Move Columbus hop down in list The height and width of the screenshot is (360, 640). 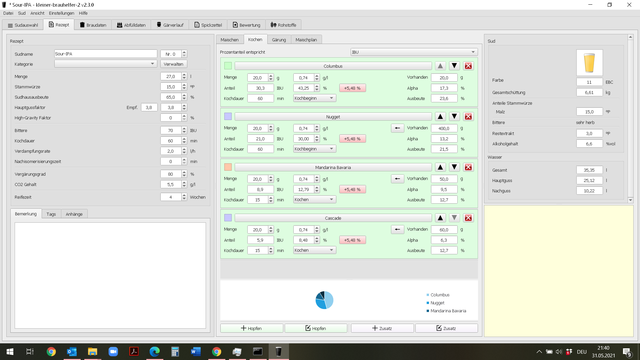454,66
